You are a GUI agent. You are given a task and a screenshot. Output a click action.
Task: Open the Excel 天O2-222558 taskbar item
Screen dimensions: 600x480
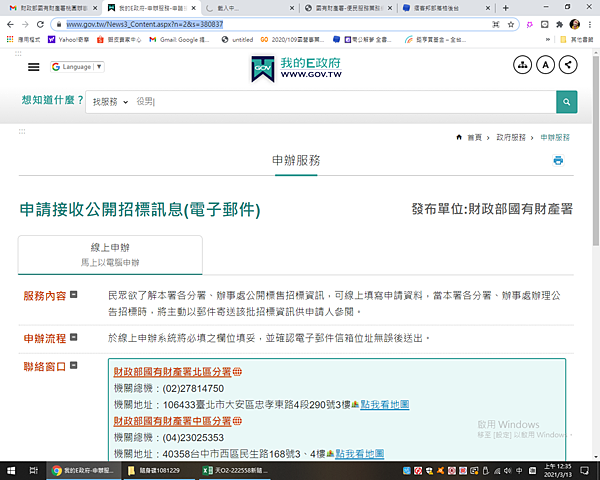[x=235, y=470]
